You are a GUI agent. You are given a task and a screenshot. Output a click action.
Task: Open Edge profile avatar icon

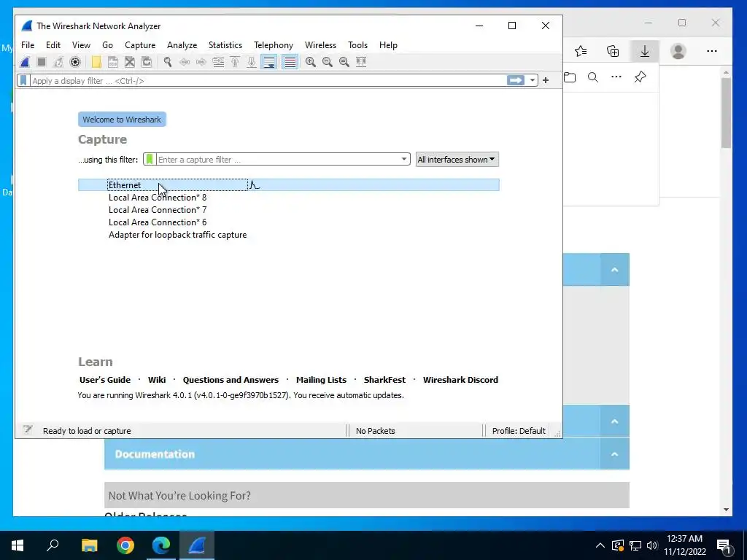tap(678, 51)
